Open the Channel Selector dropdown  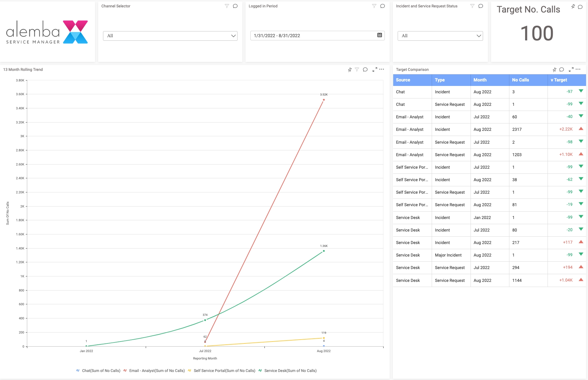click(x=170, y=36)
